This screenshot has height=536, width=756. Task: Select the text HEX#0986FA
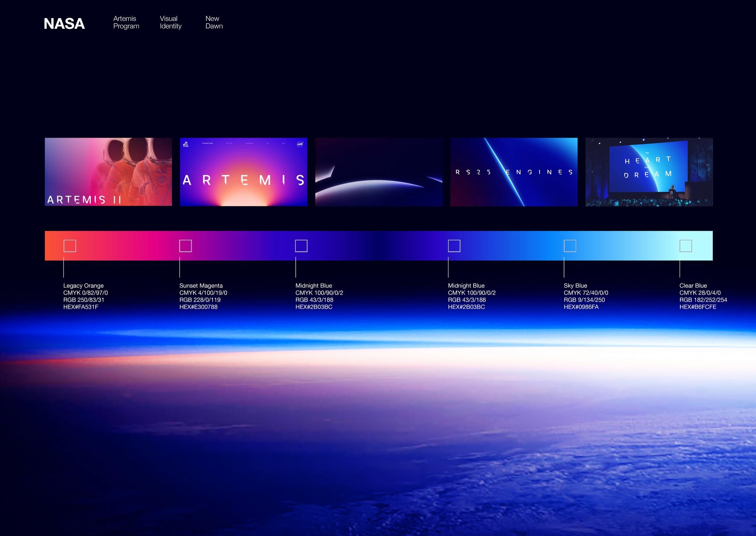point(581,307)
